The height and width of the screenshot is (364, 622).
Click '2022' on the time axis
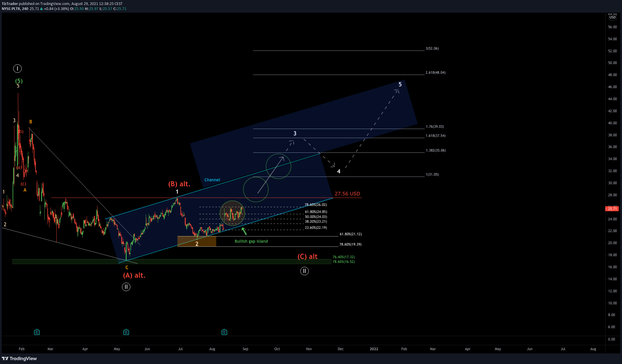(374, 349)
